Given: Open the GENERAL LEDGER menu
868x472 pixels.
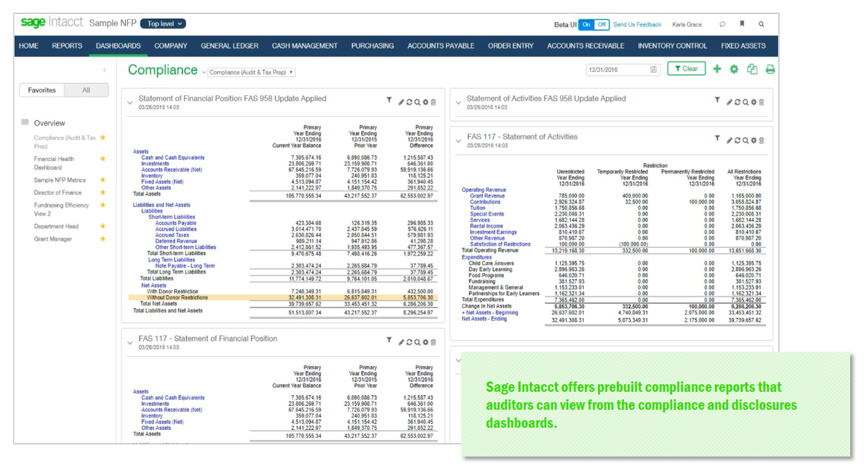Looking at the screenshot, I should 230,46.
